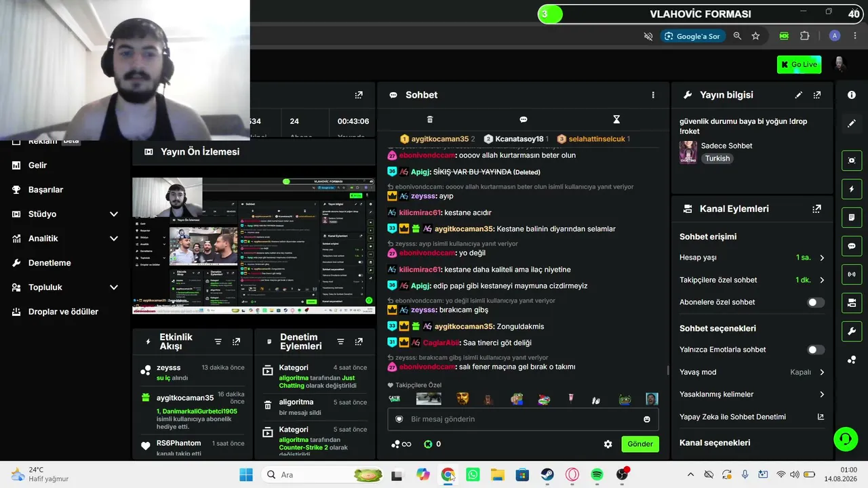Pop out the Denetim Eylemleri panel
868x488 pixels.
coord(359,342)
